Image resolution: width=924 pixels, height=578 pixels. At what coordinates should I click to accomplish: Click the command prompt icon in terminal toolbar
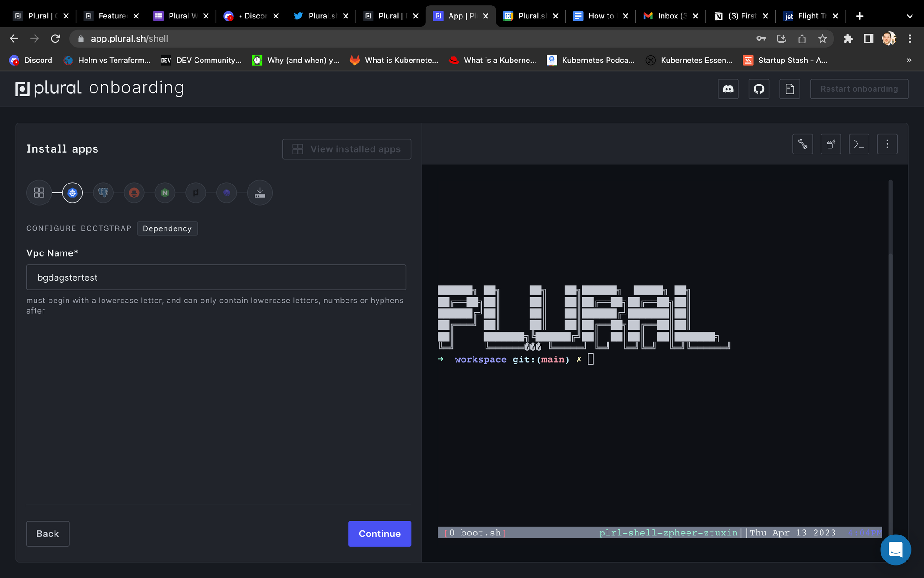859,144
